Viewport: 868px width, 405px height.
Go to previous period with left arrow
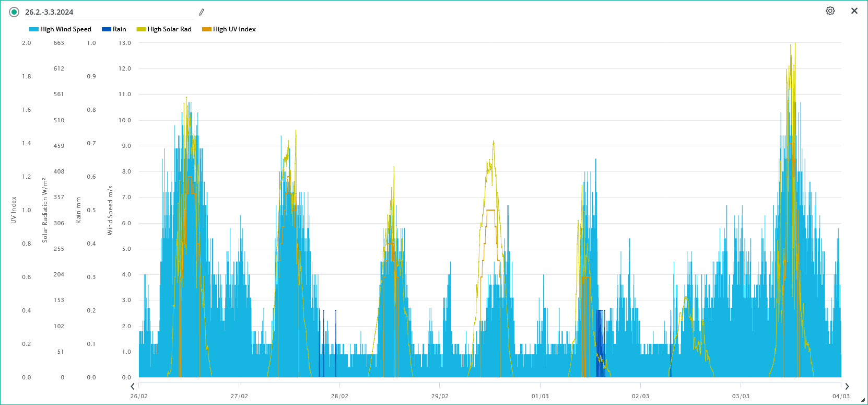133,386
